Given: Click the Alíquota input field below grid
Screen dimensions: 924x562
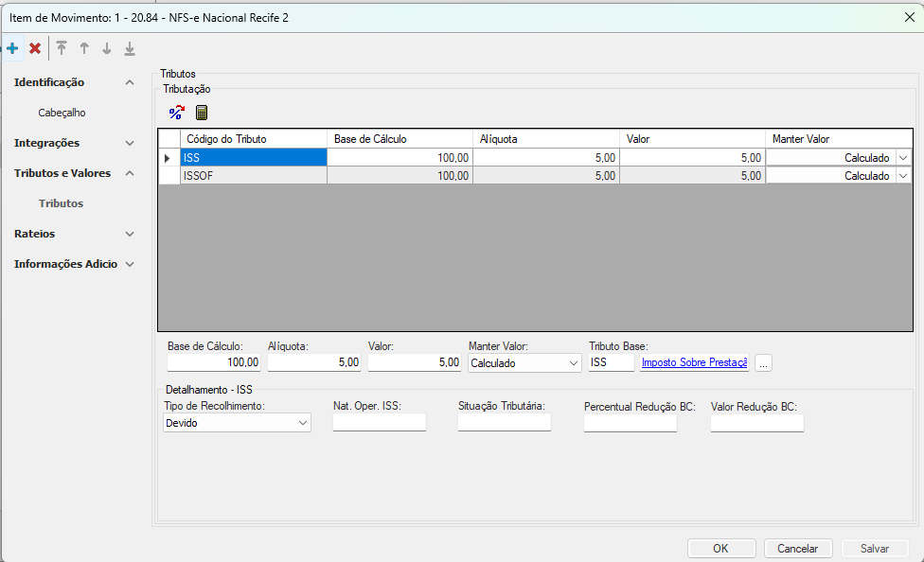Looking at the screenshot, I should (x=314, y=362).
